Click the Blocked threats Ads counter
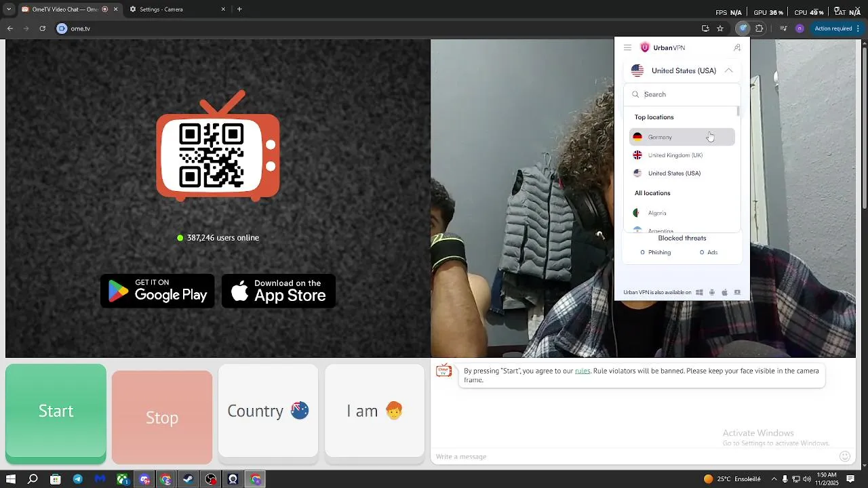The height and width of the screenshot is (488, 868). coord(709,252)
